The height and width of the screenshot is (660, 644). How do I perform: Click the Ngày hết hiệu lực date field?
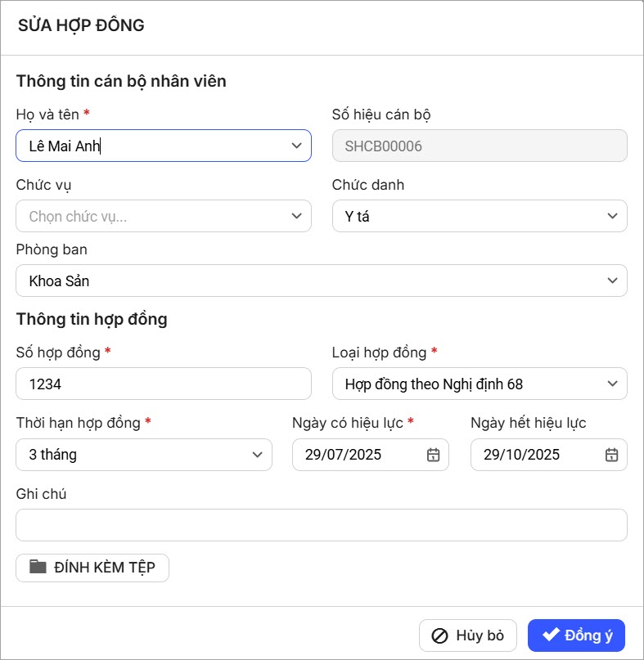coord(536,455)
